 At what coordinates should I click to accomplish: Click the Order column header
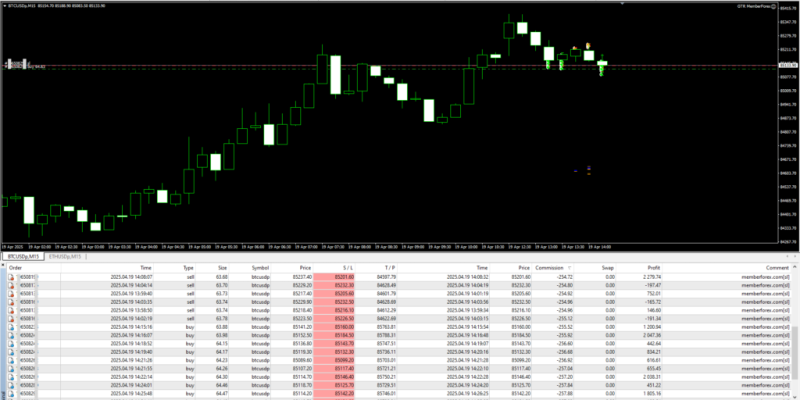(15, 268)
